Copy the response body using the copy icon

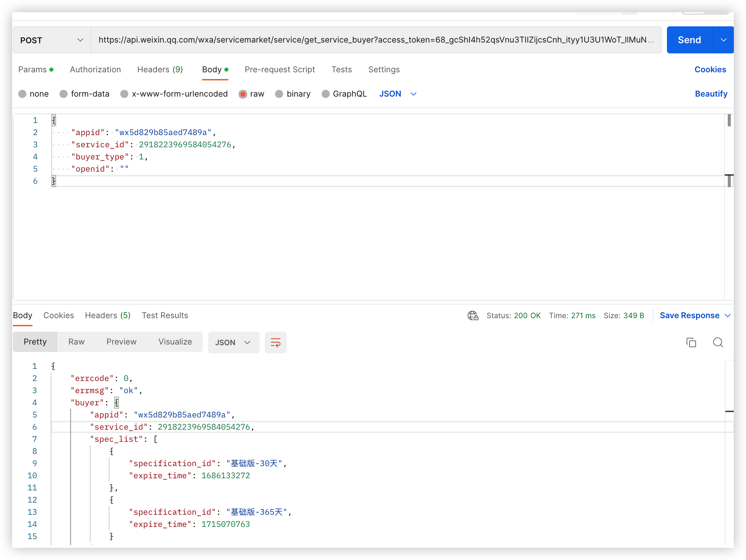(691, 342)
